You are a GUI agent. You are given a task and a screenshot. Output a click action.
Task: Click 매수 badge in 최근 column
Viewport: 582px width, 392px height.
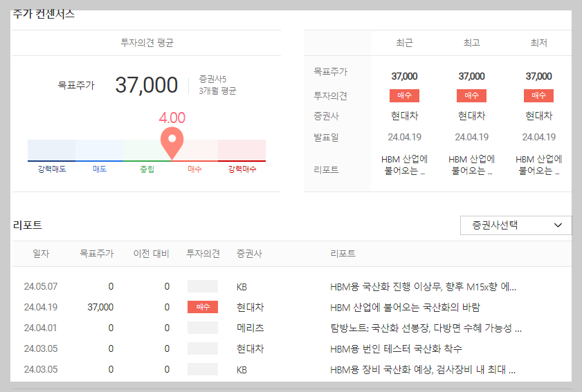tap(404, 95)
